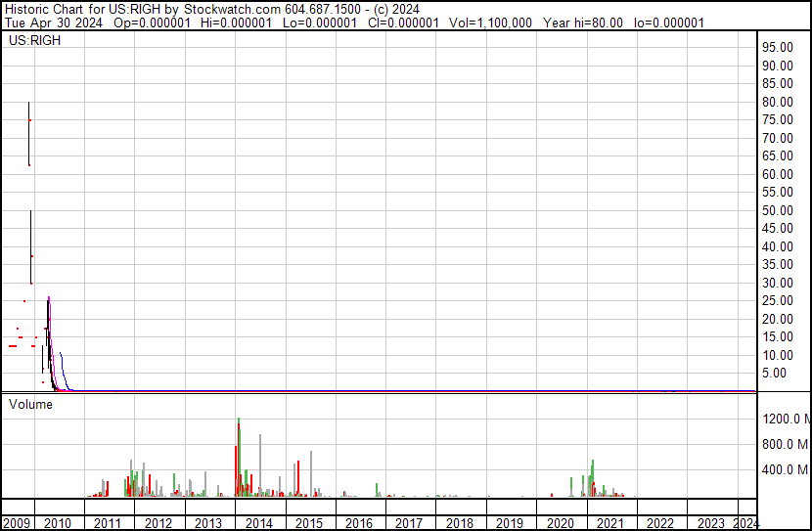Select the 2013 year label on axis
Screen dimensions: 812x531
coord(208,523)
